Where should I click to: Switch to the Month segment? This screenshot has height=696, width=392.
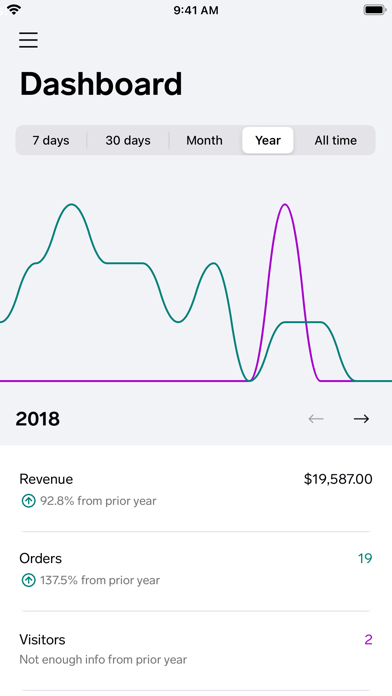point(204,140)
